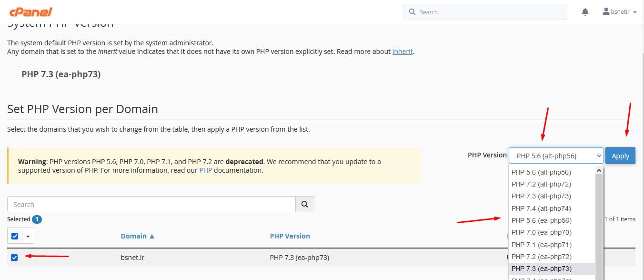
Task: Click the Selected count badge
Action: pos(37,219)
